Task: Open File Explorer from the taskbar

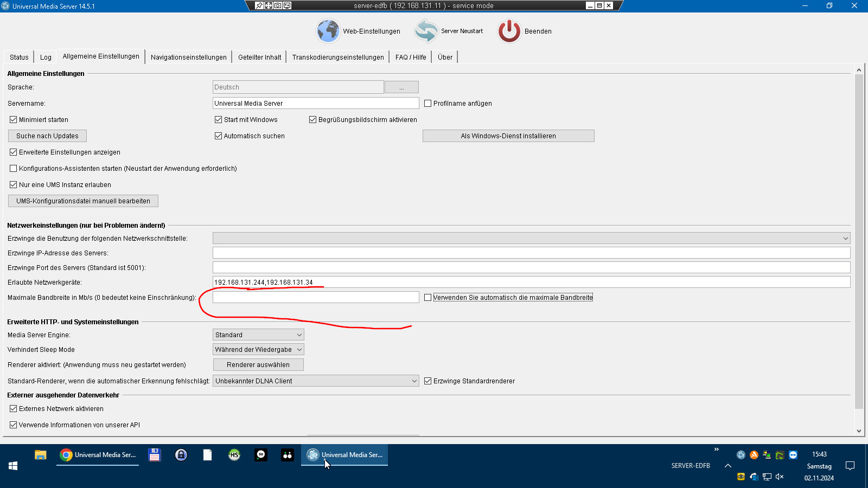Action: [x=41, y=455]
